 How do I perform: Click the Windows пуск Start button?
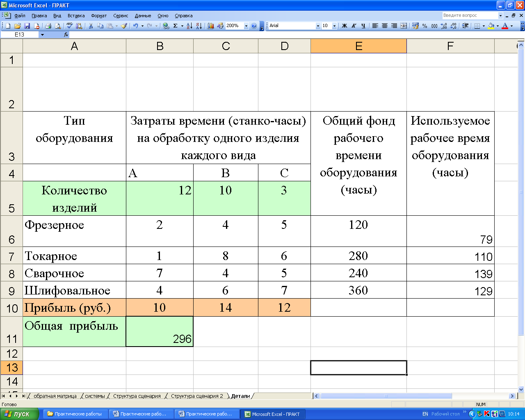(x=19, y=414)
